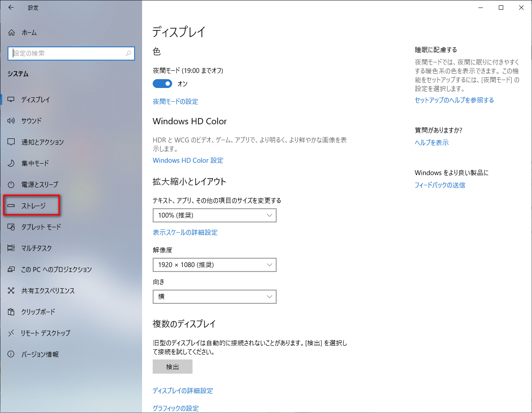
Task: Select the Focus assist moon icon
Action: coord(12,163)
